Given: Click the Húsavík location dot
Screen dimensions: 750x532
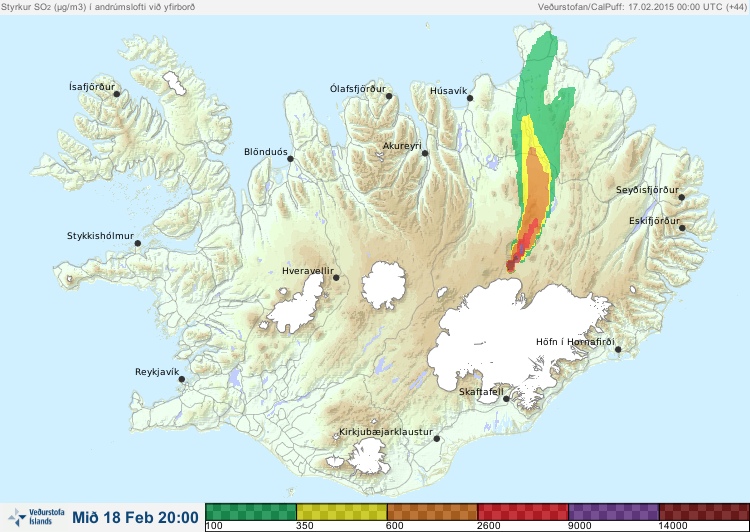Looking at the screenshot, I should [x=470, y=98].
